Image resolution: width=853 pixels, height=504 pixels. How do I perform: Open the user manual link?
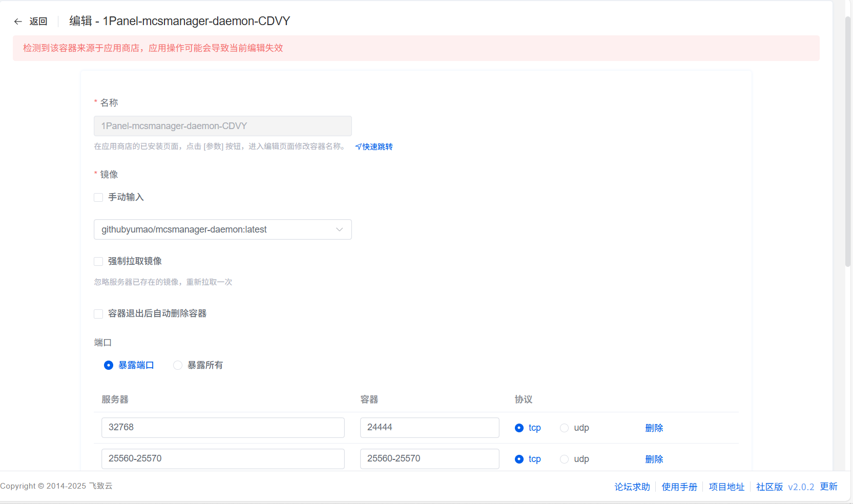point(679,487)
